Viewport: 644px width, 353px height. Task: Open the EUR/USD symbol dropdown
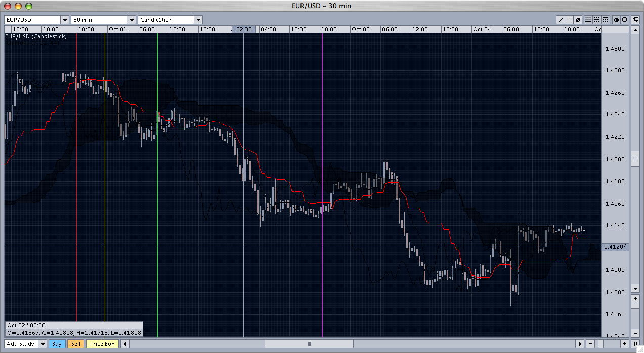coord(64,20)
